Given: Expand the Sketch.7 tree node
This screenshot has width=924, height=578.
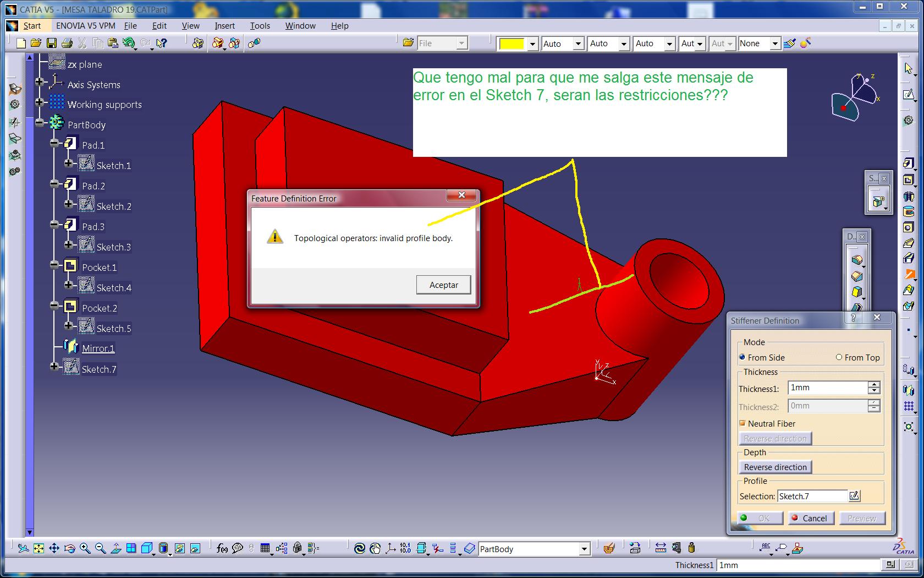Looking at the screenshot, I should tap(54, 367).
